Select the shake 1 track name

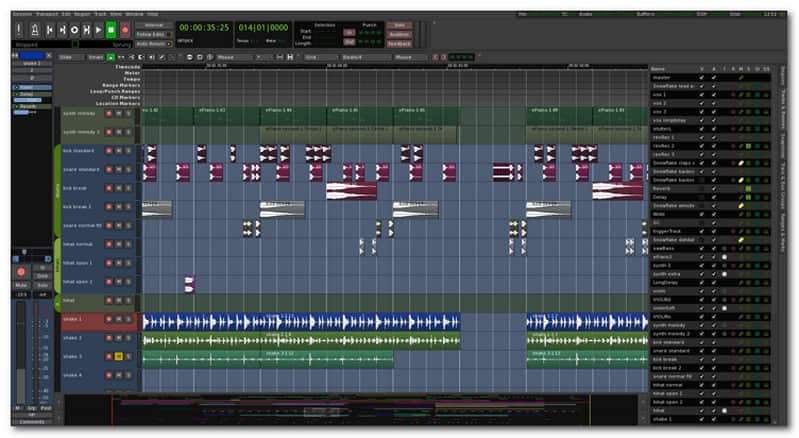click(x=72, y=319)
